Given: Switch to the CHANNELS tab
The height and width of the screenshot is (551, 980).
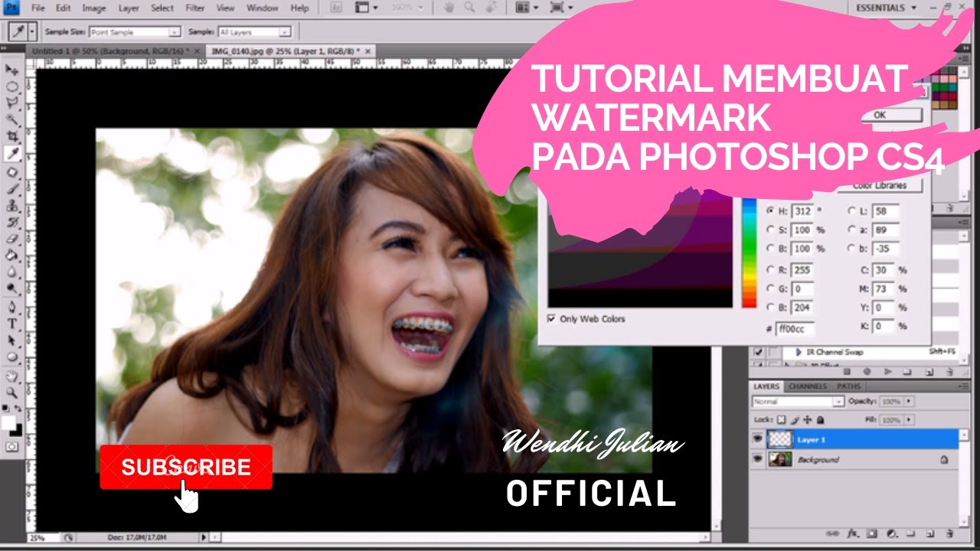Looking at the screenshot, I should 807,386.
